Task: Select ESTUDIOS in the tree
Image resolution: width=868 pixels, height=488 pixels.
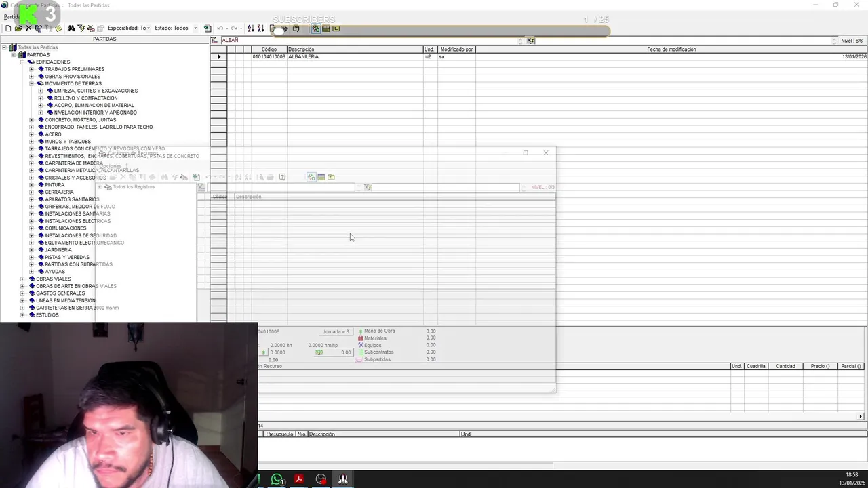Action: click(x=47, y=315)
